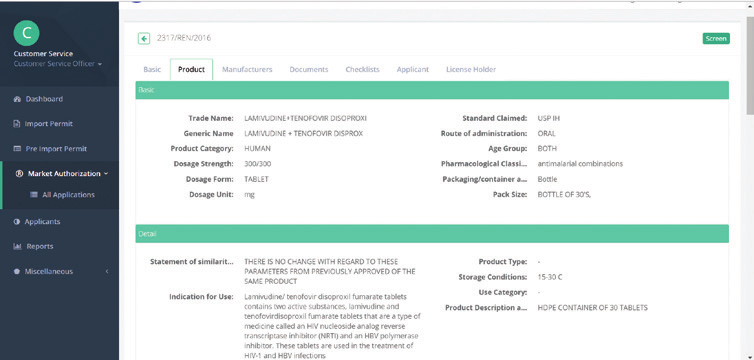Screen dimensions: 754x360
Task: Click the Applicants icon in sidebar
Action: point(17,222)
